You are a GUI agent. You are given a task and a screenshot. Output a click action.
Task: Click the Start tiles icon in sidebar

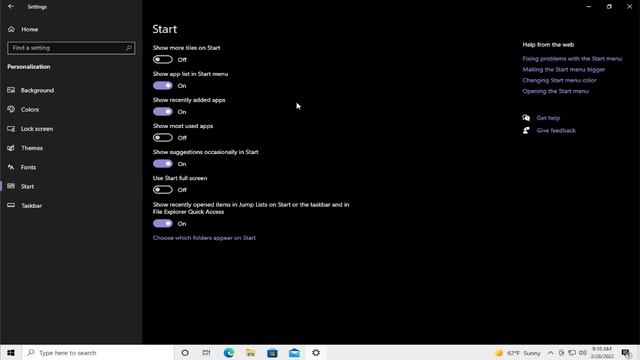pos(11,187)
